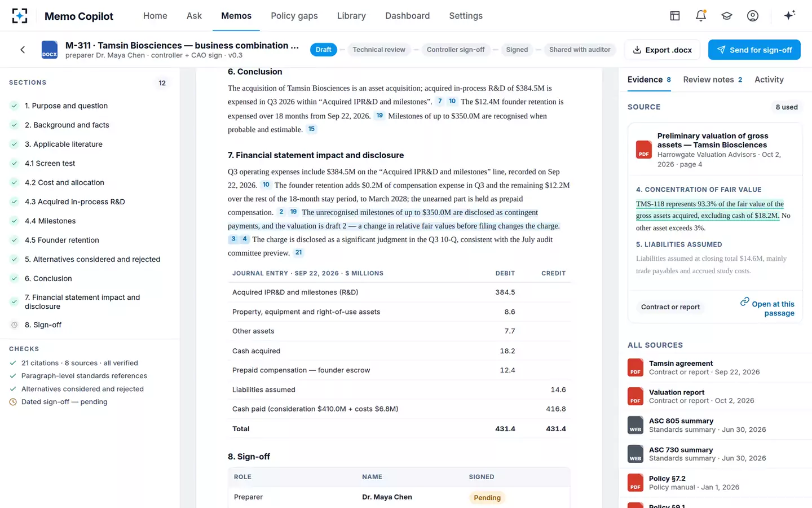The height and width of the screenshot is (508, 812).
Task: Click the Pending status for Dr. Maya Chen
Action: pyautogui.click(x=487, y=498)
